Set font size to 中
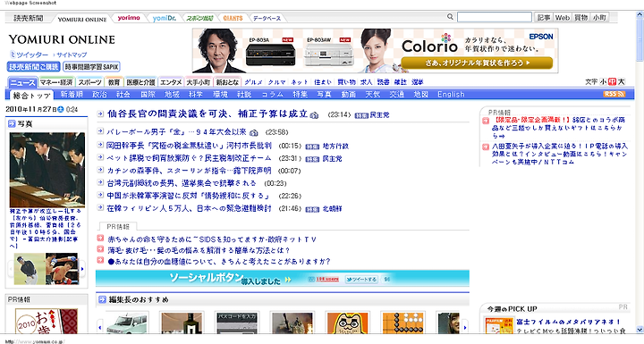The image size is (644, 344). tap(612, 81)
